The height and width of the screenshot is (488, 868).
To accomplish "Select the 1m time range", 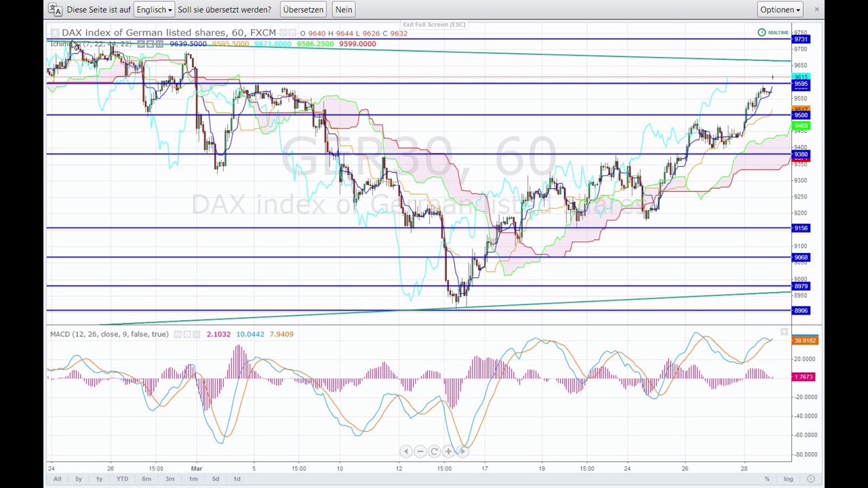I will [x=193, y=479].
